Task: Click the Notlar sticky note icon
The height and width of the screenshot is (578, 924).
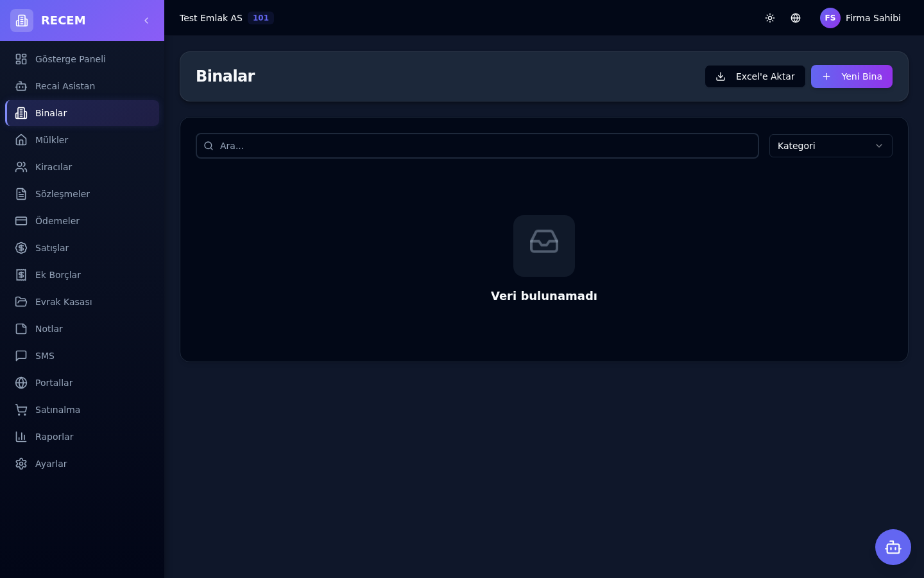Action: 21,329
